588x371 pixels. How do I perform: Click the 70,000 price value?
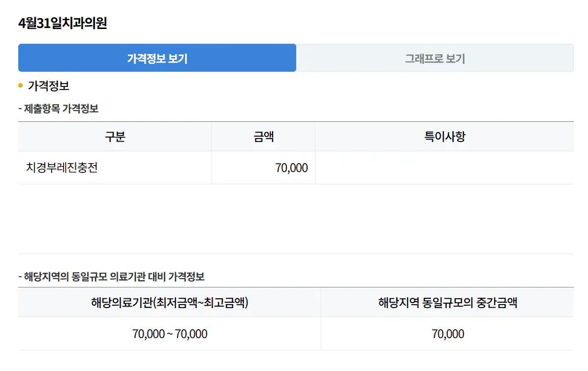(291, 168)
